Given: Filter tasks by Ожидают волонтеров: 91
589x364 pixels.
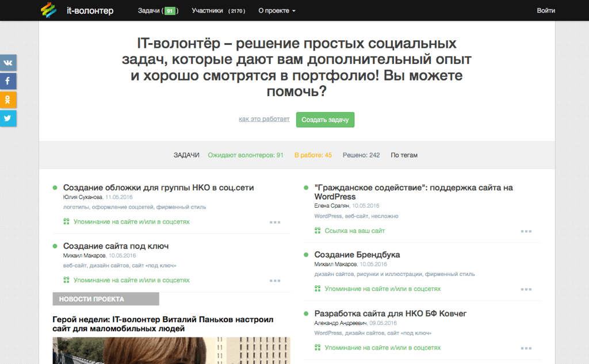Looking at the screenshot, I should (246, 155).
